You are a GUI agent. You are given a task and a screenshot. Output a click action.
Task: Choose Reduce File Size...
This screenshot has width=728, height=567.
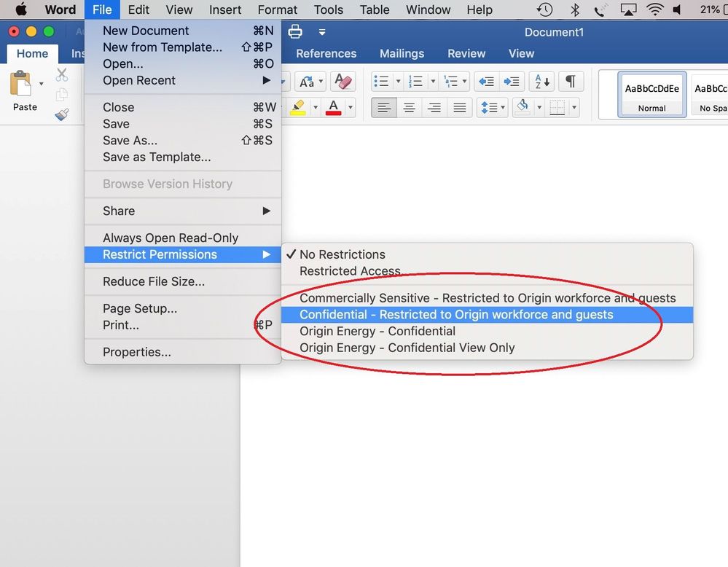[x=183, y=281]
